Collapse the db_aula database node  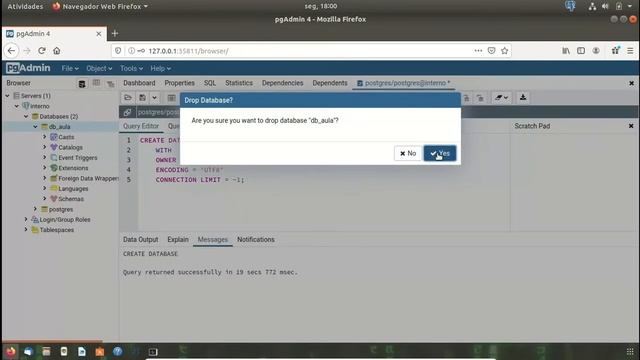coord(36,127)
